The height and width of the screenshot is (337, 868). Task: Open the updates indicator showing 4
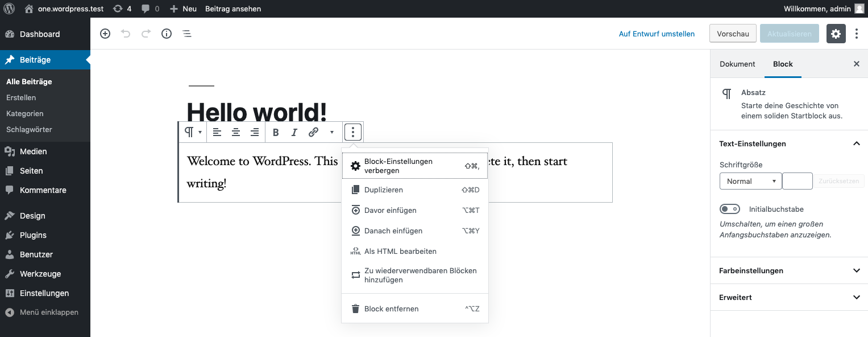(122, 9)
